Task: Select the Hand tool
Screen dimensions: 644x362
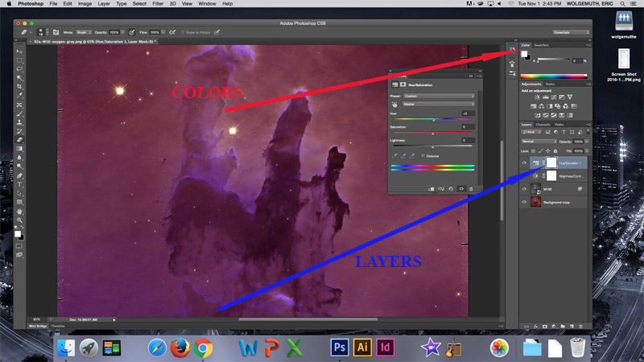Action: [x=19, y=212]
